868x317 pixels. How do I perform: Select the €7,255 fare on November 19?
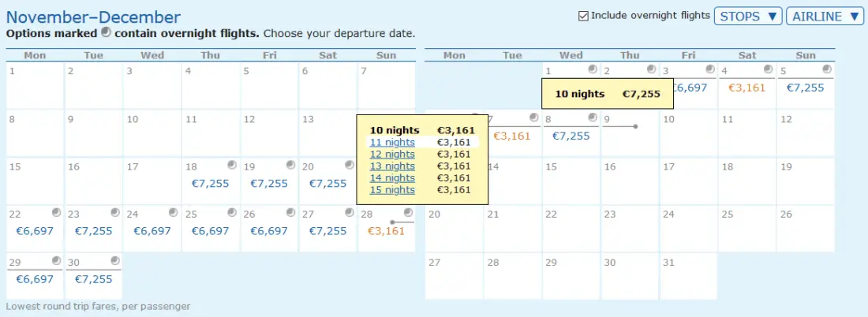(269, 183)
